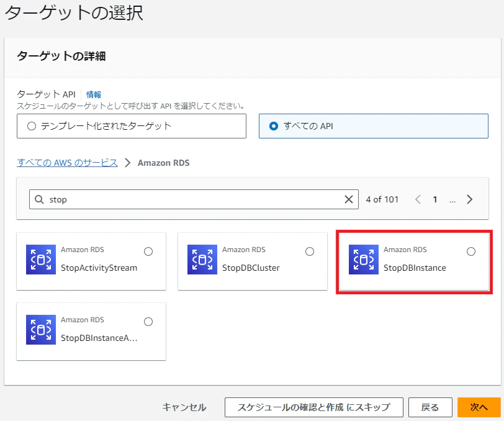Focus the API search input field
504x421 pixels.
coord(194,199)
